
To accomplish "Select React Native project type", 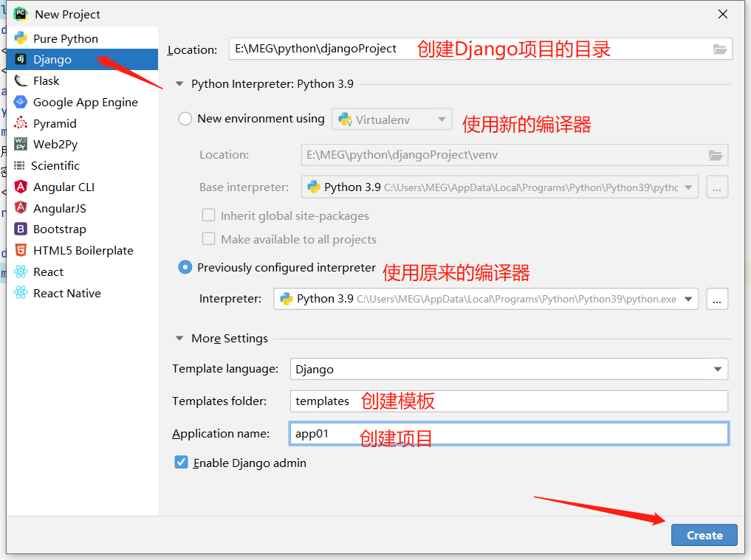I will pos(83,293).
